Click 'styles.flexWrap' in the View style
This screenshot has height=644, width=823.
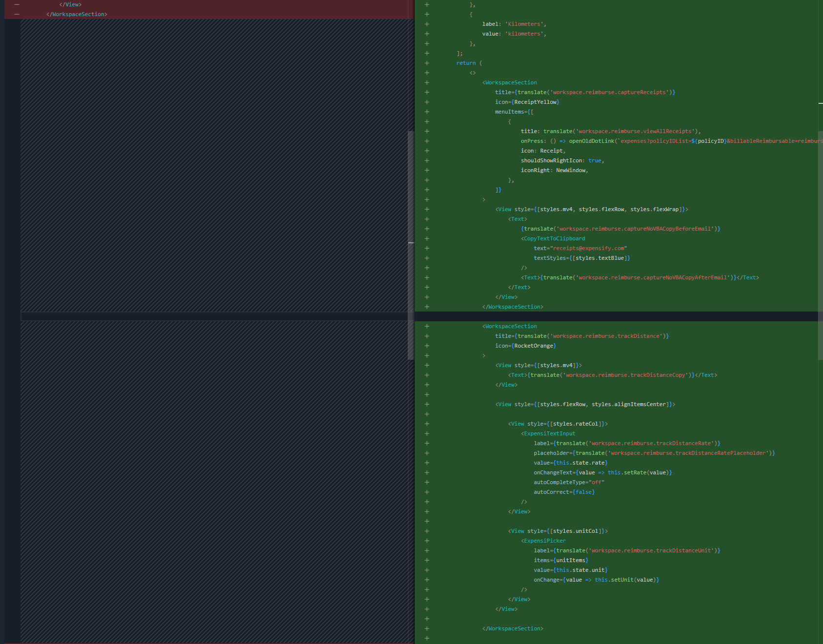point(655,209)
